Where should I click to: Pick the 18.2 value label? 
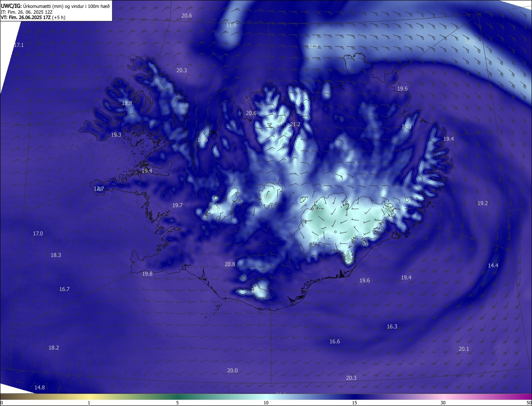(54, 347)
